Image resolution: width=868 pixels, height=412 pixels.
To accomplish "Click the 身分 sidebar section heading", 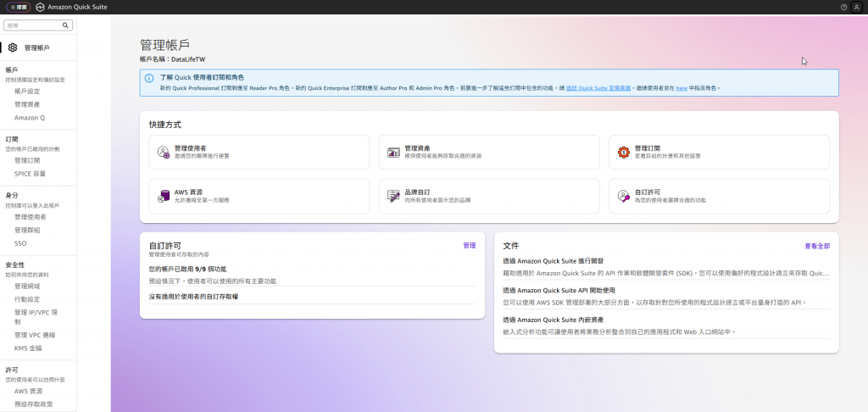I will [x=12, y=196].
